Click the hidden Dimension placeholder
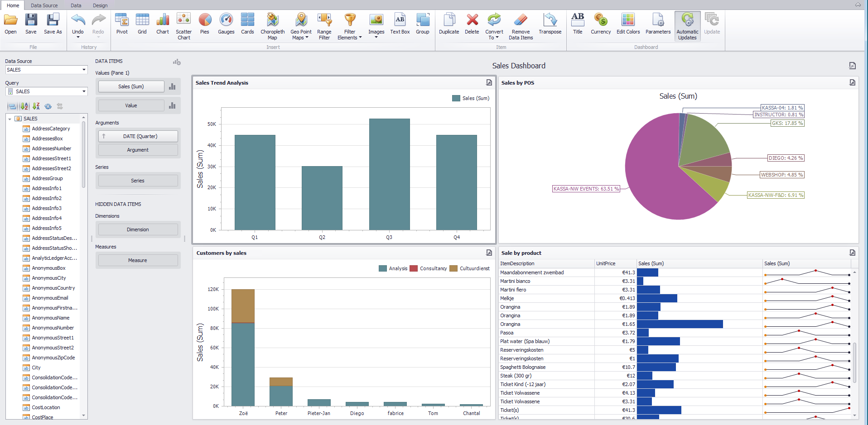Image resolution: width=868 pixels, height=425 pixels. [138, 229]
